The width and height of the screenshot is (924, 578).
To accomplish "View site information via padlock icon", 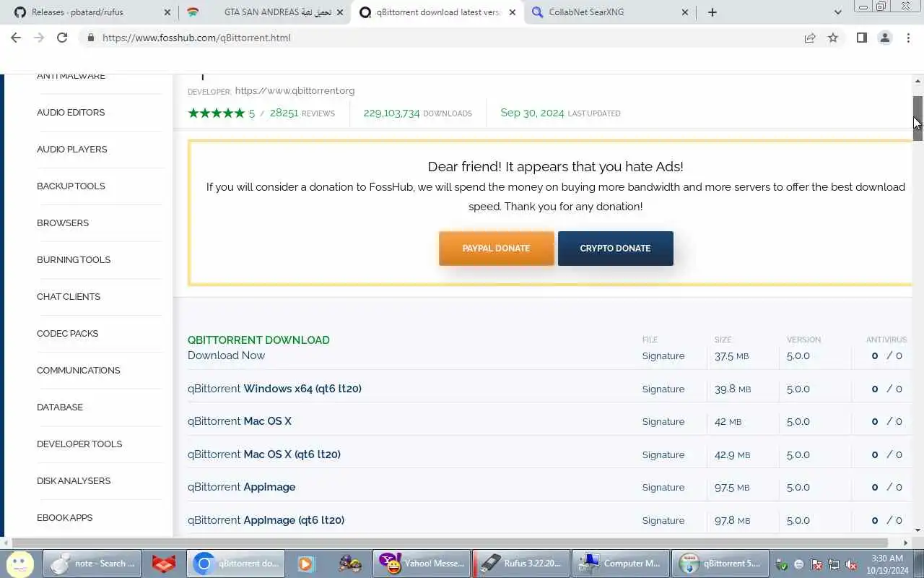I will [90, 38].
